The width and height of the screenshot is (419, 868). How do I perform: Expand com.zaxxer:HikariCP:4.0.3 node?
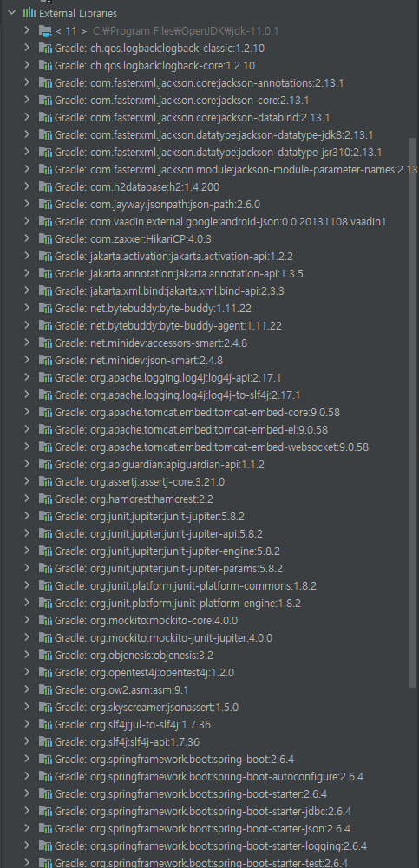click(x=27, y=238)
